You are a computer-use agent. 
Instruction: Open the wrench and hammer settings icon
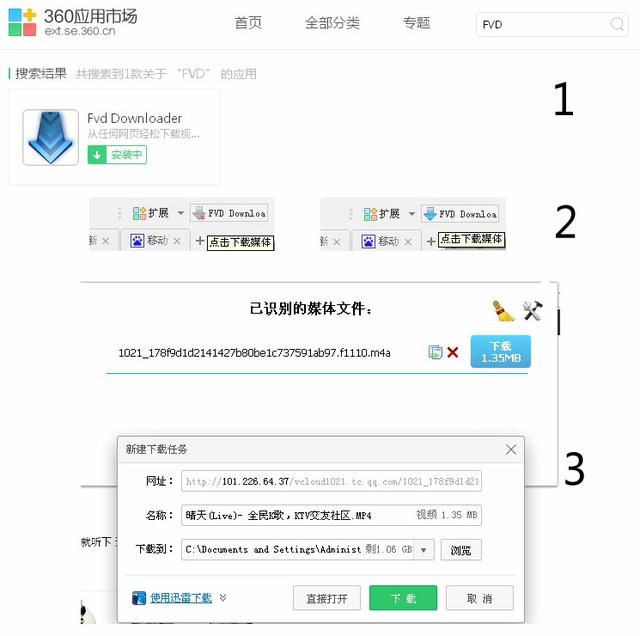tap(533, 311)
